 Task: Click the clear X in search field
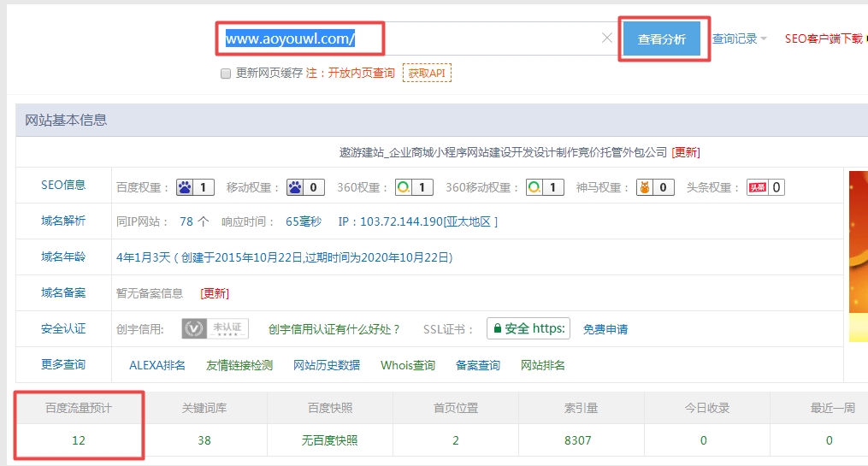click(x=606, y=38)
